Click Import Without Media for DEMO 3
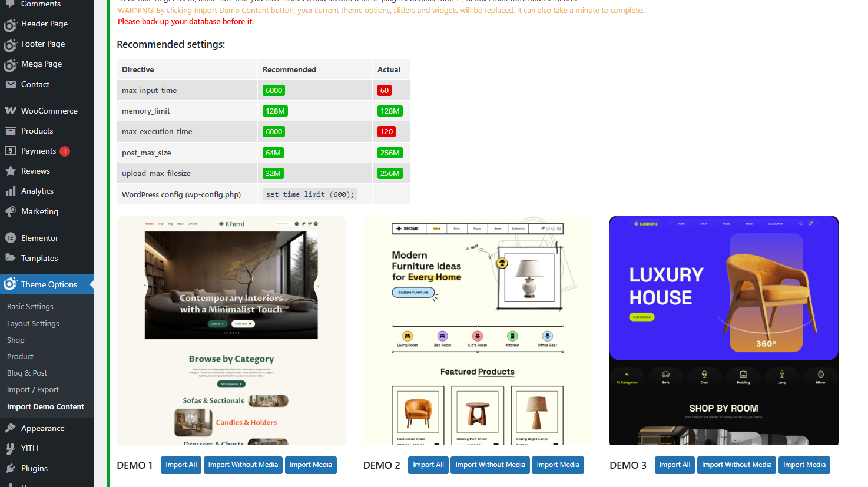Screen dimensions: 868x487 coord(737,465)
